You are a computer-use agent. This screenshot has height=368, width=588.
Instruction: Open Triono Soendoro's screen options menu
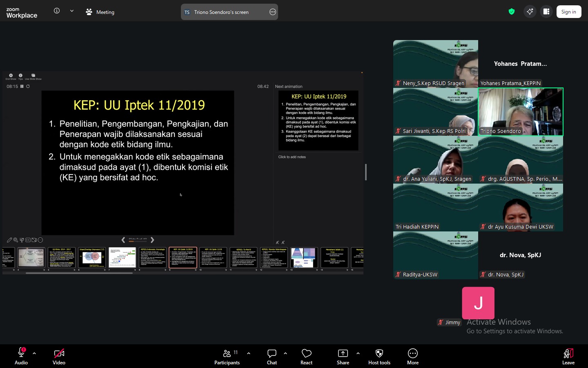coord(273,12)
